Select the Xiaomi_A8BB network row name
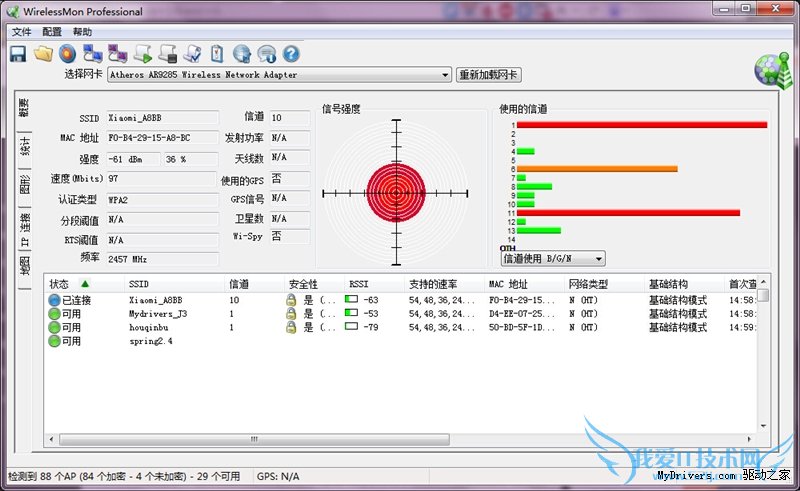Image resolution: width=800 pixels, height=491 pixels. [x=155, y=300]
